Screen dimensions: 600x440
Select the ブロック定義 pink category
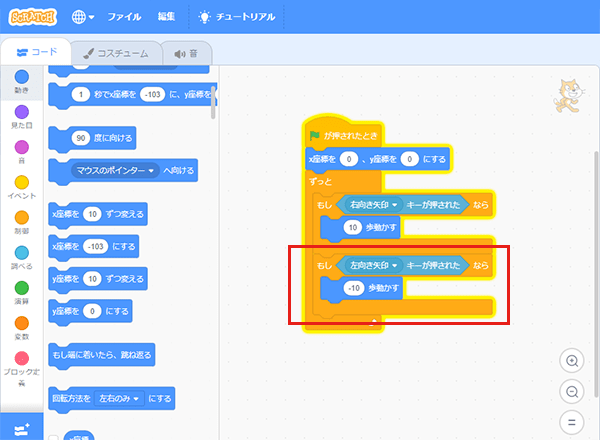pos(22,368)
